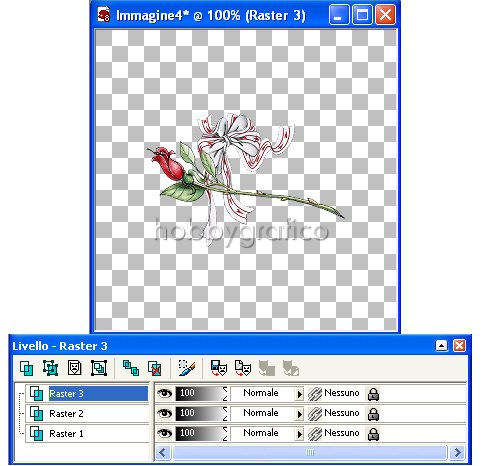Click the New Vector Layer icon
This screenshot has width=484, height=466.
point(51,368)
